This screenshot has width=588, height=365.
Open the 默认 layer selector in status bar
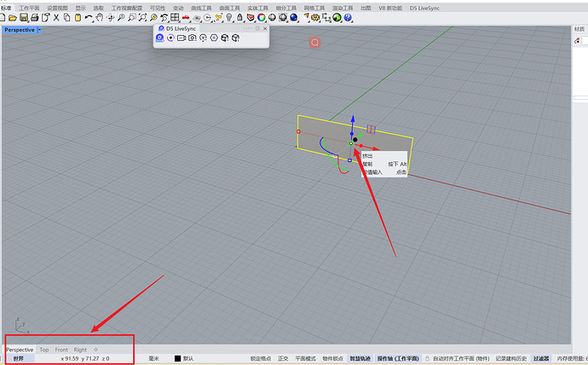point(187,359)
